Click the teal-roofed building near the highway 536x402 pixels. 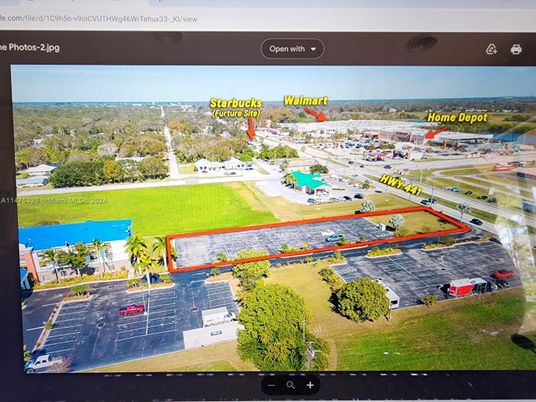[x=308, y=181]
